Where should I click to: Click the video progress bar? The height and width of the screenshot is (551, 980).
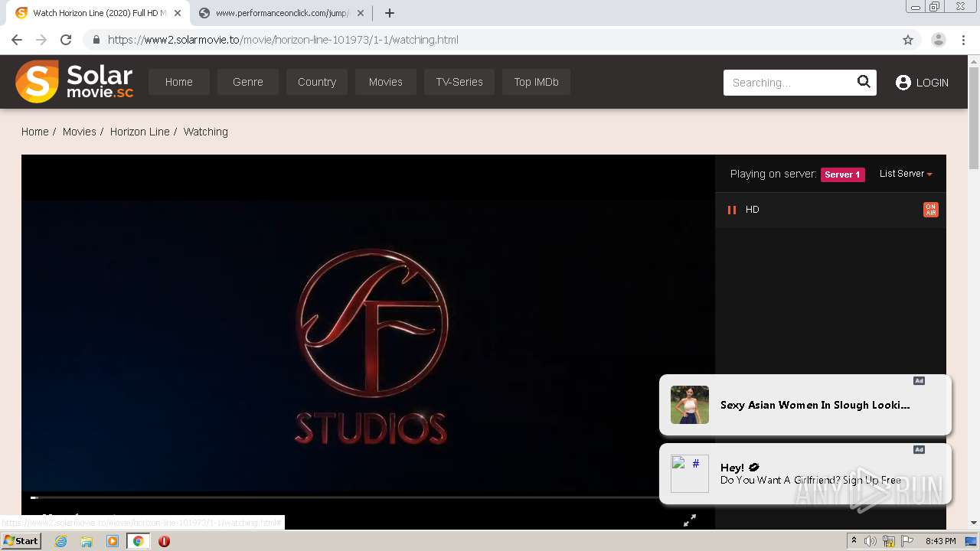345,497
